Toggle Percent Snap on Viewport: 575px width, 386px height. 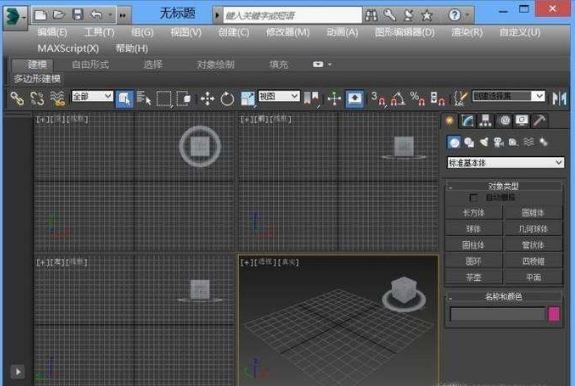pos(418,98)
